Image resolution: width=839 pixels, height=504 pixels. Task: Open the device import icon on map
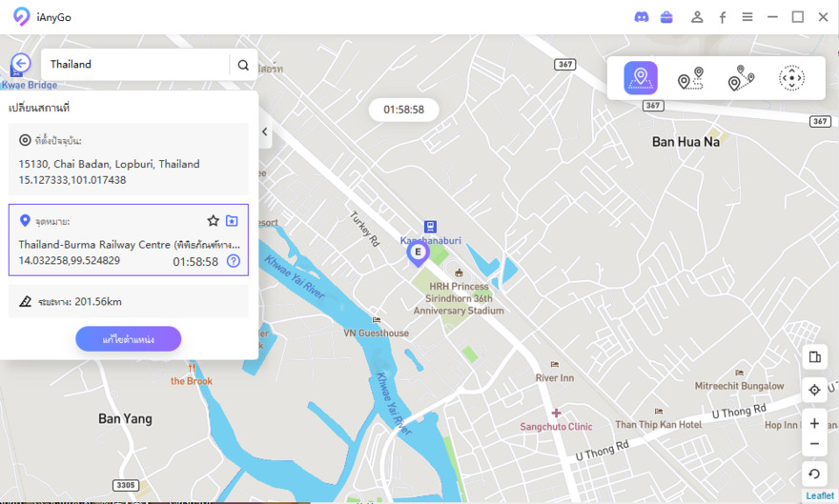pyautogui.click(x=814, y=357)
